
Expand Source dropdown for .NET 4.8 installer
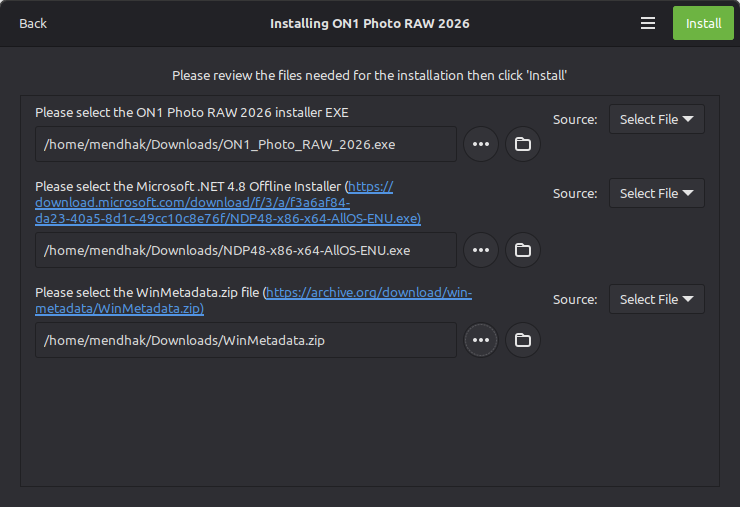tap(656, 193)
